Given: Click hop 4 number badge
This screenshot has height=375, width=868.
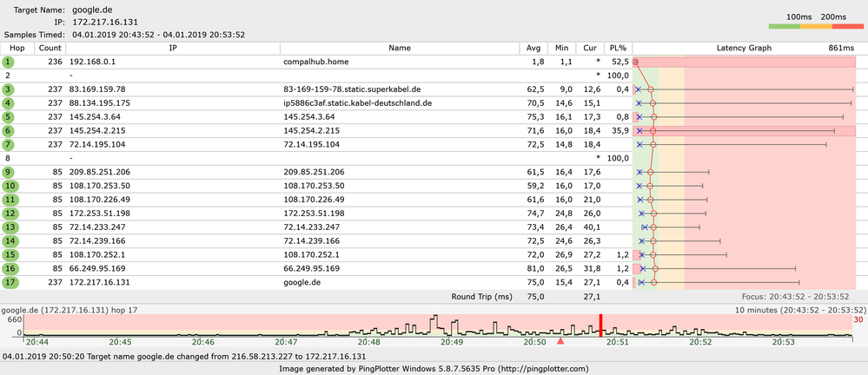Looking at the screenshot, I should click(9, 103).
